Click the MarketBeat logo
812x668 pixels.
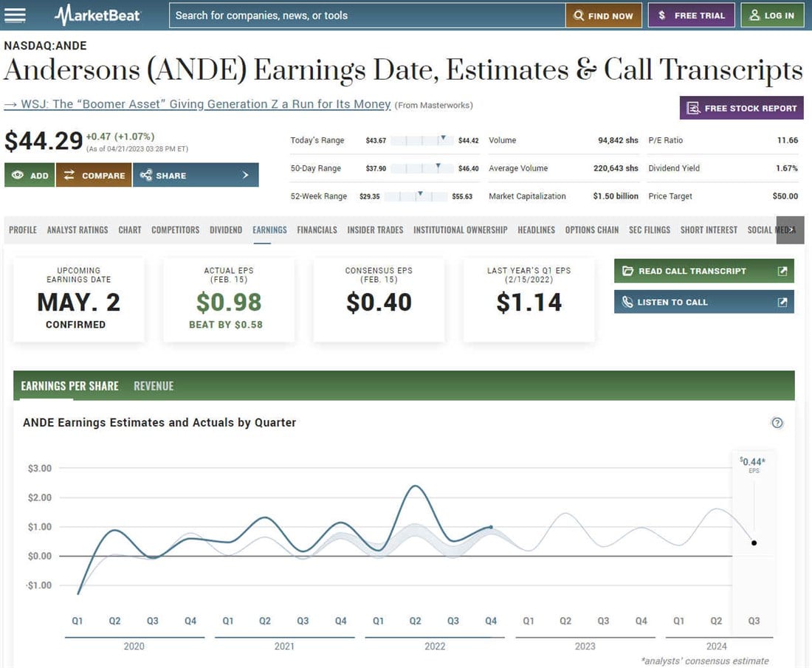[x=97, y=15]
